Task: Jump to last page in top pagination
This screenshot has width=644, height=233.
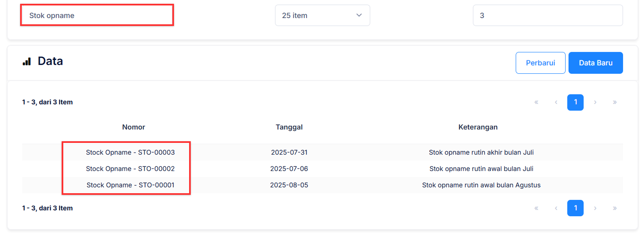Action: click(615, 102)
